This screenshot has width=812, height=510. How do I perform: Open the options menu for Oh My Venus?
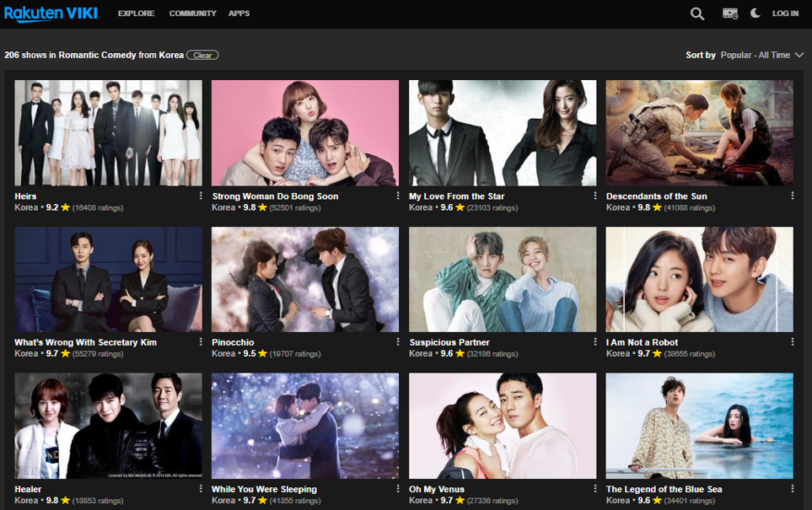(594, 488)
